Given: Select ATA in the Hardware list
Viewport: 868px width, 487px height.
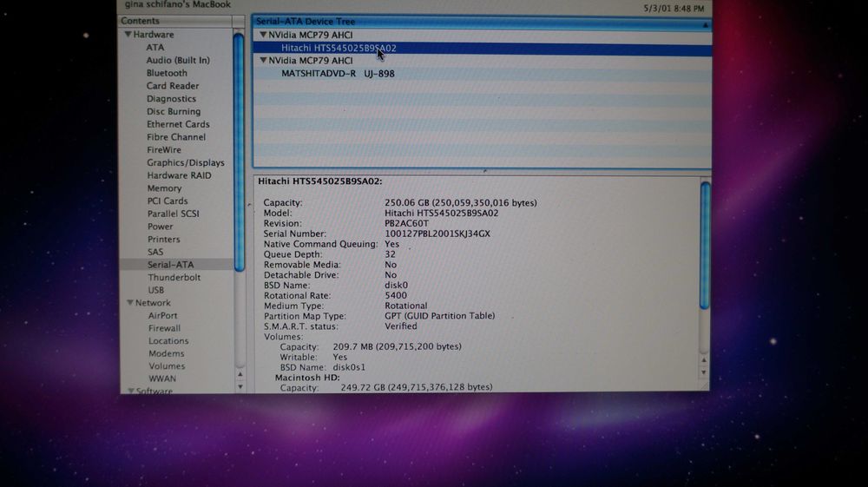Looking at the screenshot, I should [155, 48].
